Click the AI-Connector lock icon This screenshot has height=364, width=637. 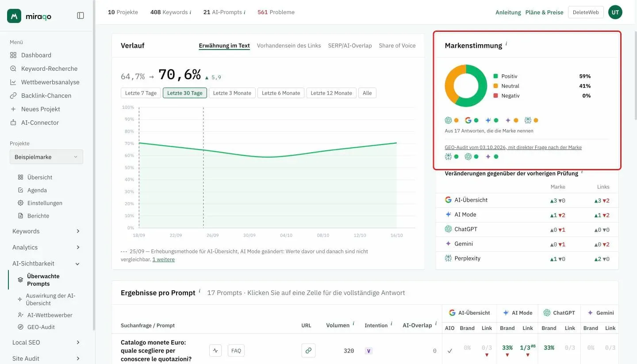(x=13, y=123)
